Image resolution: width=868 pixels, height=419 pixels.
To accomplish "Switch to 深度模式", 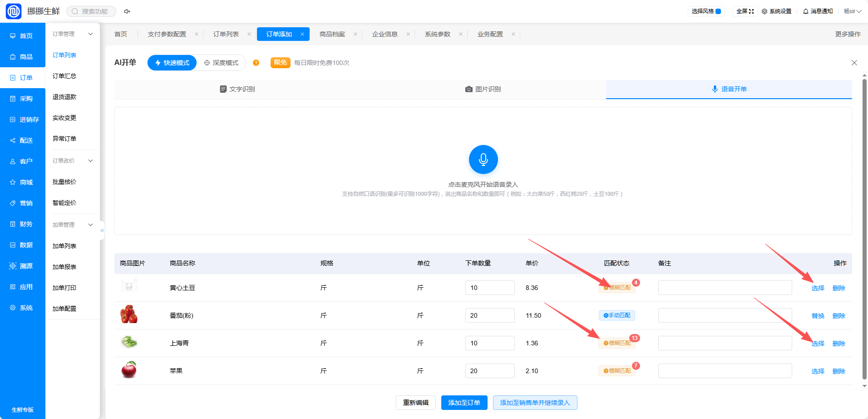I will 221,63.
